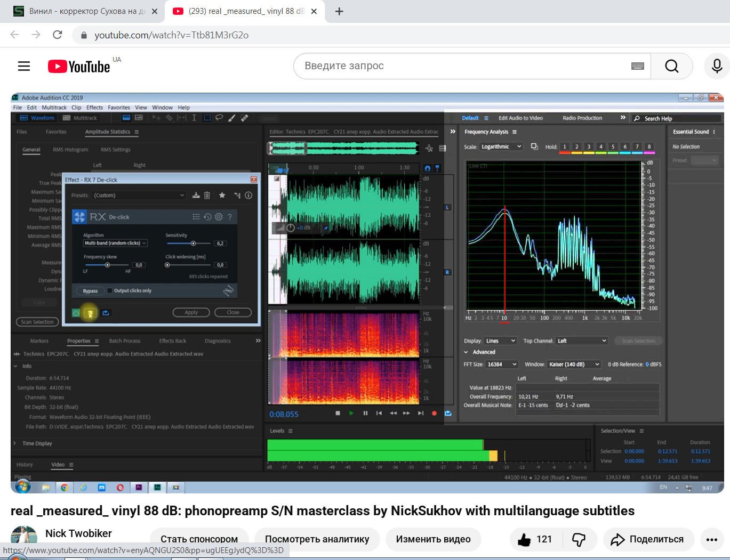Go back to the previous browser page
The image size is (730, 560).
(x=15, y=35)
